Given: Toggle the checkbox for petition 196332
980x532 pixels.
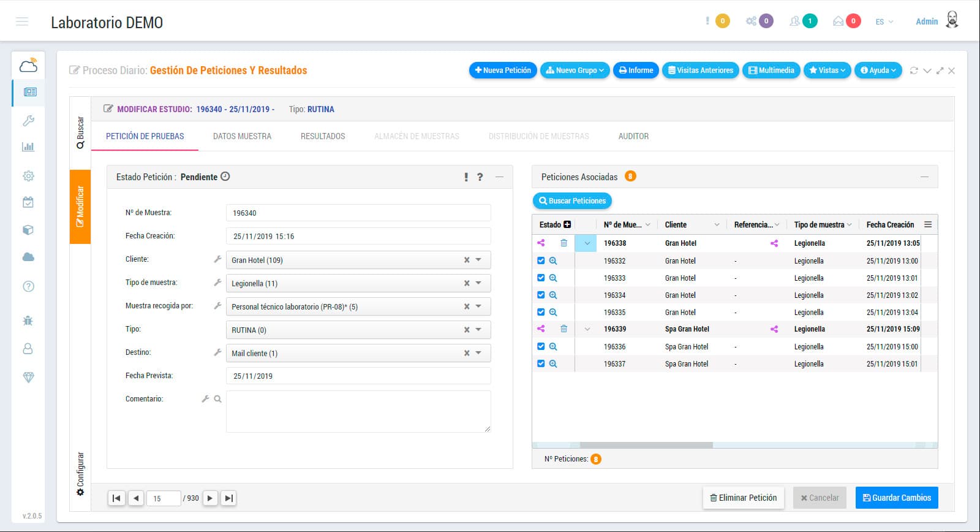Looking at the screenshot, I should pos(541,260).
